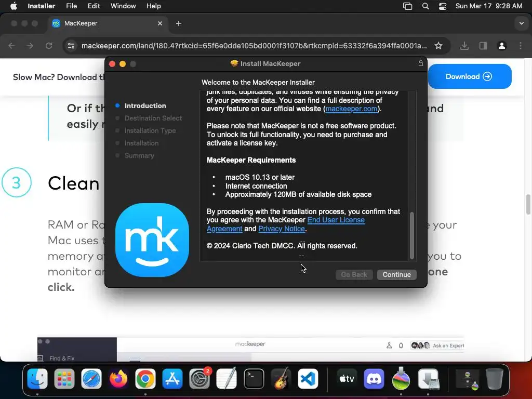Go back in Chrome

12,46
